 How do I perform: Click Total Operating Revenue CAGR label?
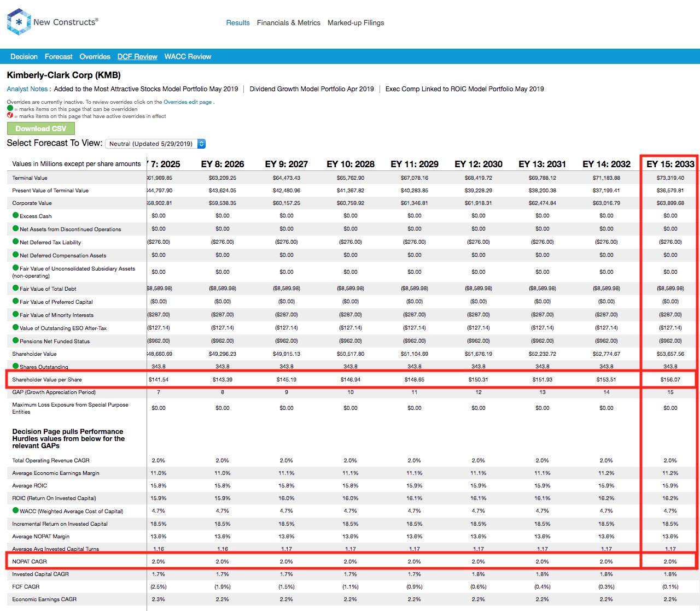pos(51,460)
